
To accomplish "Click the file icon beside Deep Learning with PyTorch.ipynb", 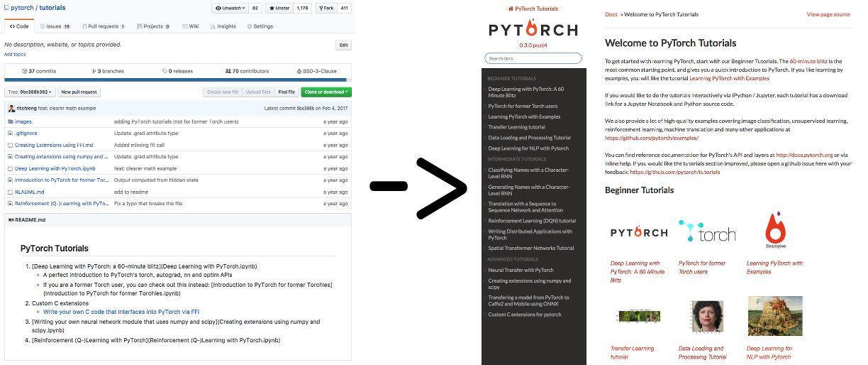I will 10,168.
